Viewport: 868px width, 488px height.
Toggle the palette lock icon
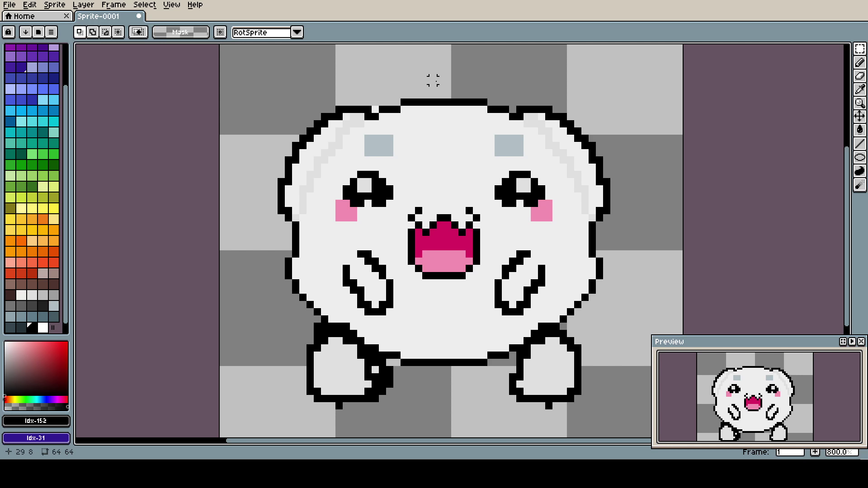pyautogui.click(x=9, y=32)
